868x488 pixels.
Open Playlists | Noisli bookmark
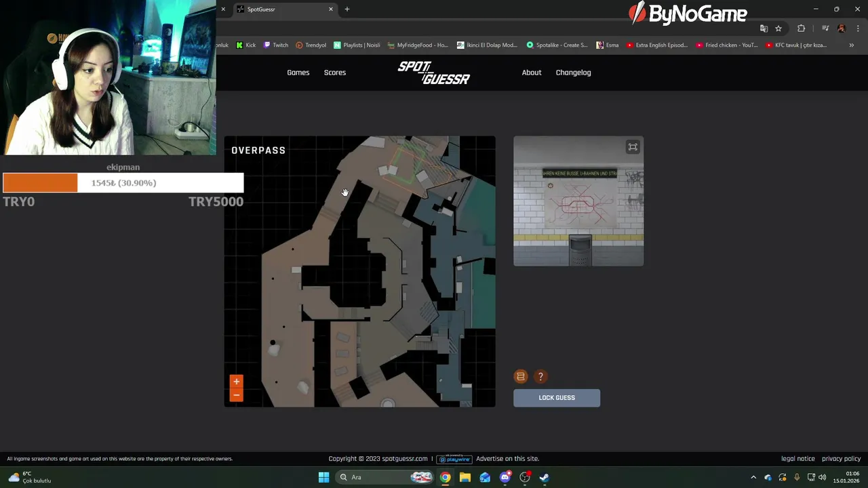point(357,45)
